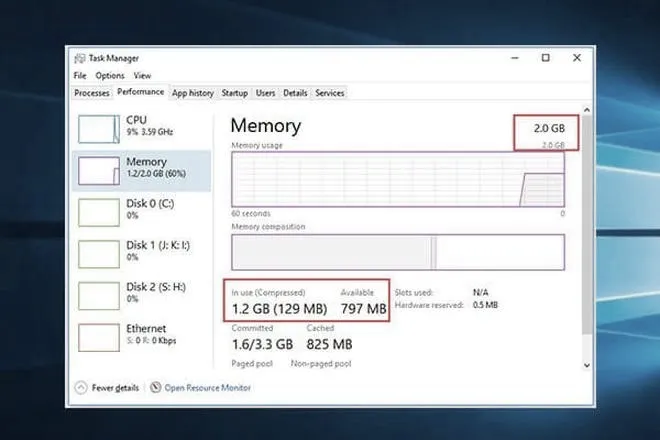Go to the App history tab

pyautogui.click(x=193, y=93)
